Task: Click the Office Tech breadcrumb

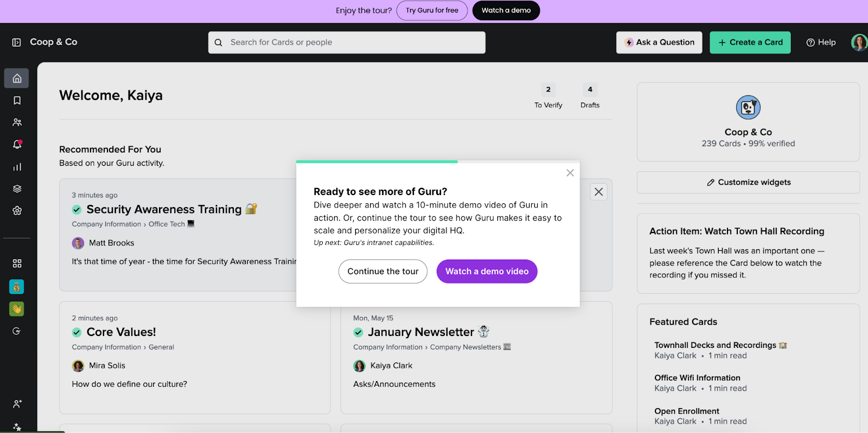Action: tap(167, 224)
